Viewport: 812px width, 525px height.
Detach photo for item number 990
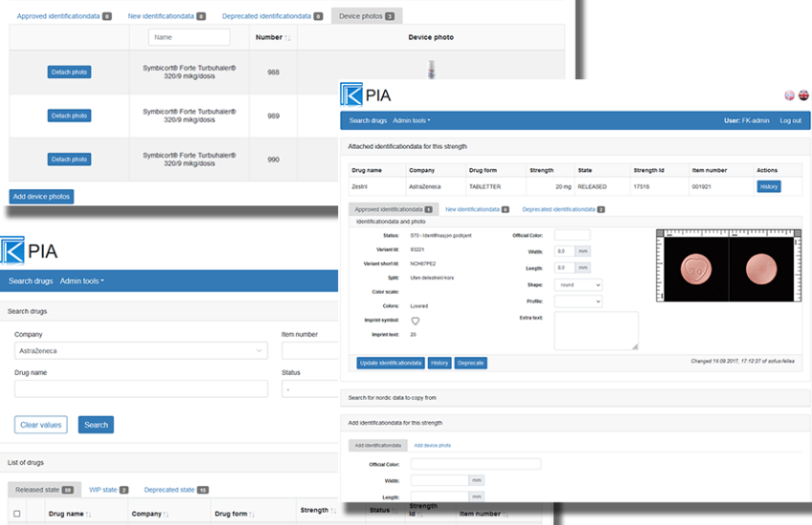(x=70, y=159)
